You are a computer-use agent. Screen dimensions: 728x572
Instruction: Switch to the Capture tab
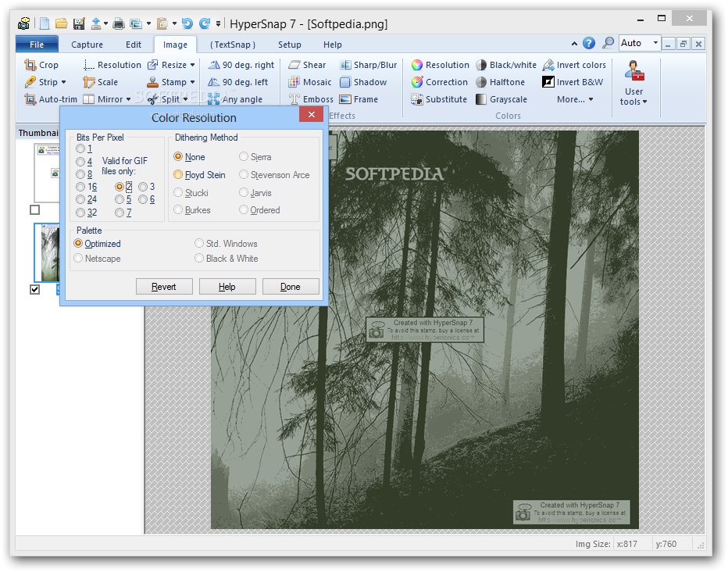click(x=87, y=45)
